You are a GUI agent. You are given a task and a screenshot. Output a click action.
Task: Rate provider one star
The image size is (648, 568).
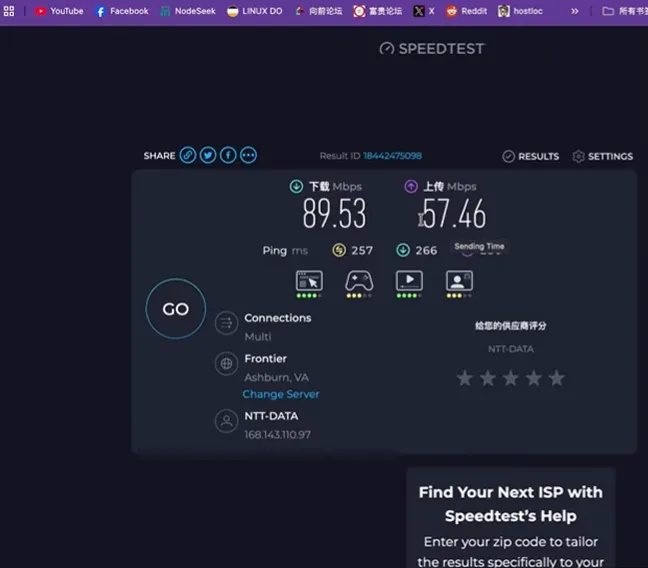coord(465,378)
